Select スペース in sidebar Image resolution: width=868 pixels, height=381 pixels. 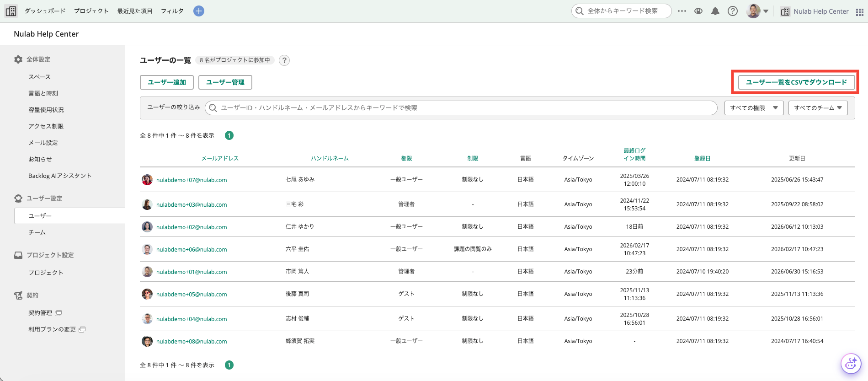click(x=40, y=77)
